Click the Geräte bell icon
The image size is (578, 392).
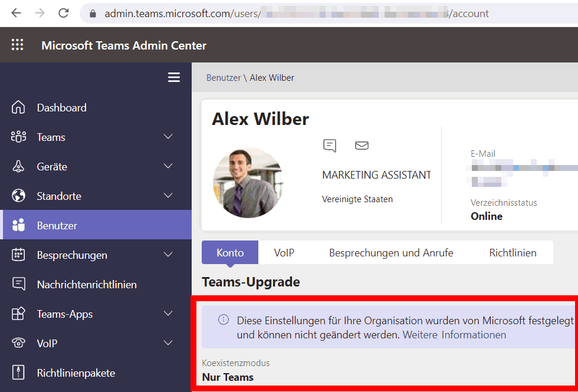pyautogui.click(x=18, y=166)
